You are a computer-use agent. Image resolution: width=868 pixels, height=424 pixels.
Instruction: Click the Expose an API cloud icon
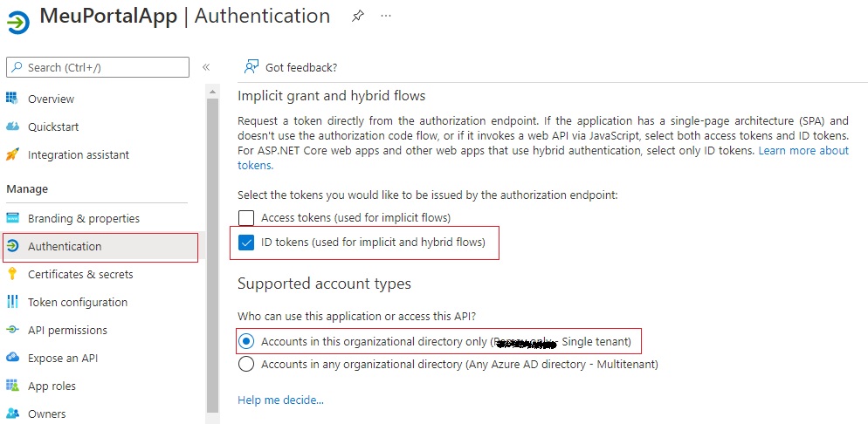[12, 358]
